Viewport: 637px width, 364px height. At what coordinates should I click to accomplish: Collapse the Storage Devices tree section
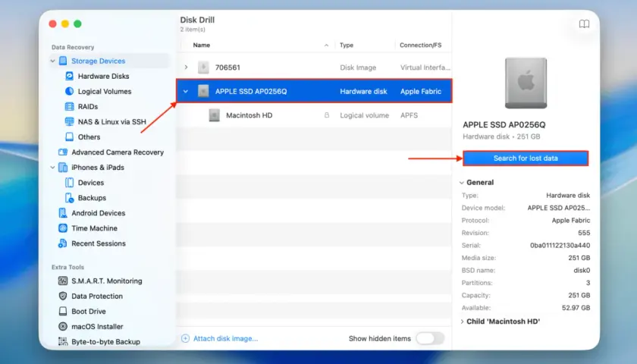point(53,61)
